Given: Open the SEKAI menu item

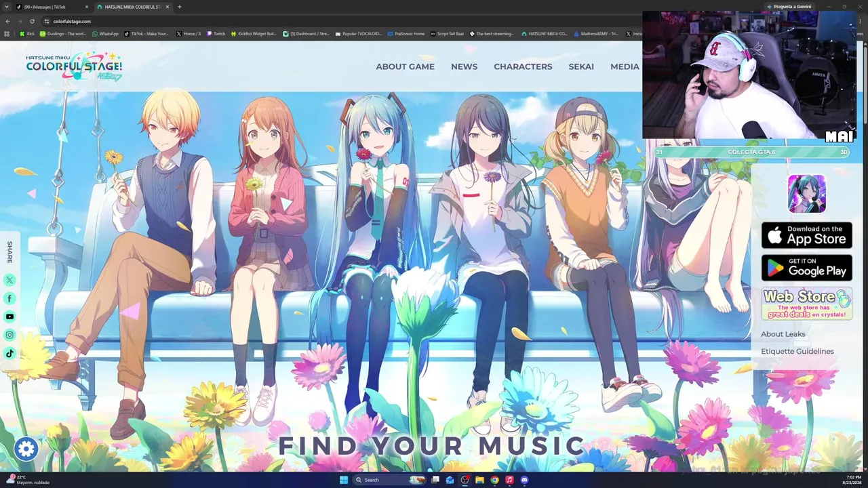Looking at the screenshot, I should coord(581,66).
